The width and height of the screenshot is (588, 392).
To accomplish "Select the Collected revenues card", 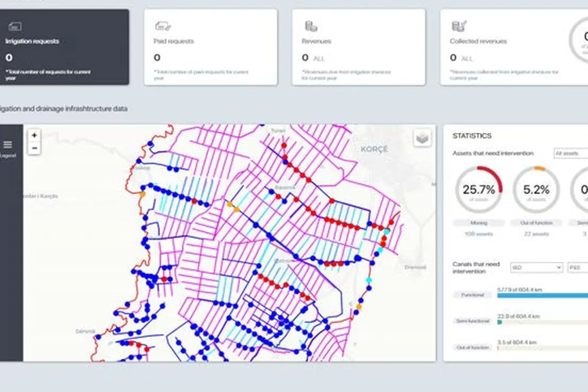I will tap(514, 47).
